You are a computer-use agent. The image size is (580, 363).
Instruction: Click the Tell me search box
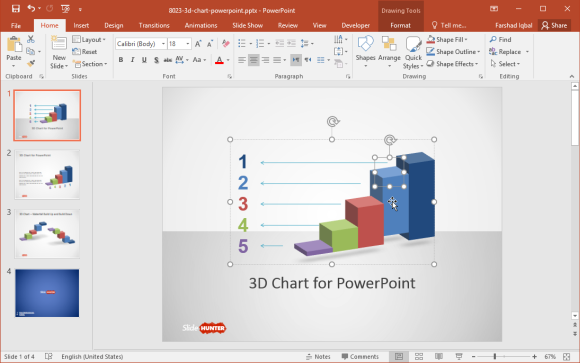click(449, 26)
